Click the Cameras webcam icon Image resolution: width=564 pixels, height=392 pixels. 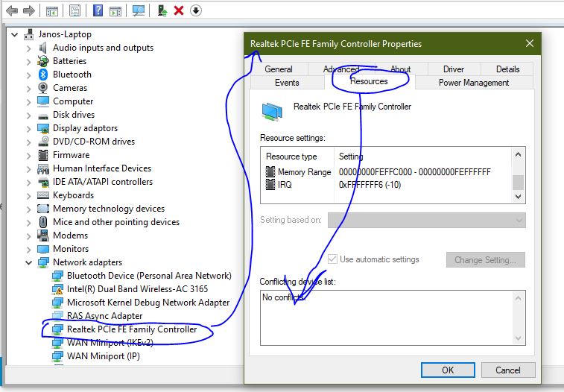(x=42, y=88)
